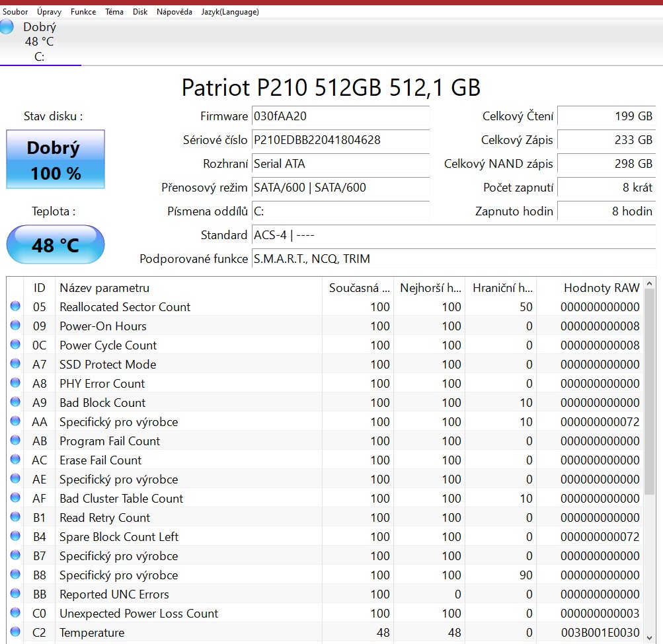Click the Hodnoty RAW column header

[x=601, y=287]
